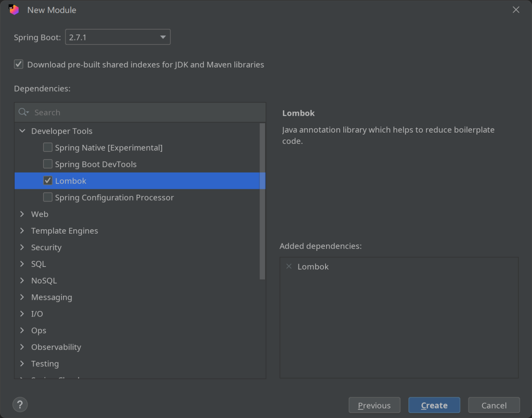Select the Security tree label

tap(46, 247)
